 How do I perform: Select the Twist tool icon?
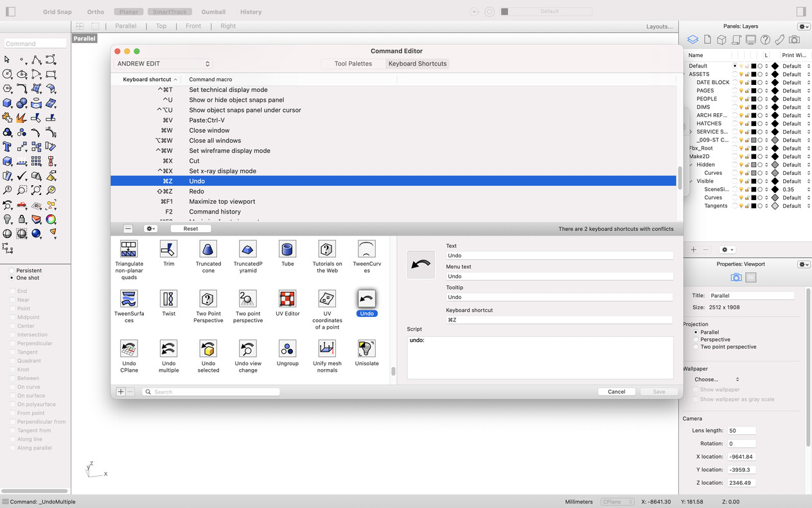[x=168, y=298]
